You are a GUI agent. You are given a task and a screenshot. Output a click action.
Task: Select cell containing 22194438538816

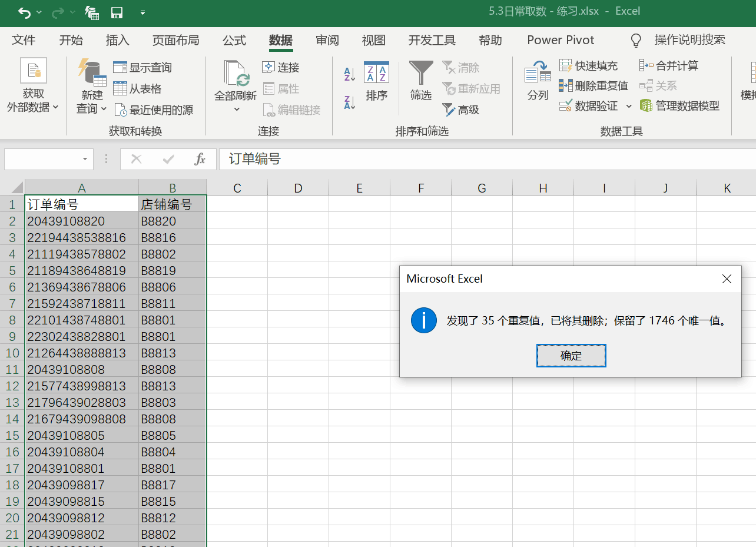click(x=82, y=238)
